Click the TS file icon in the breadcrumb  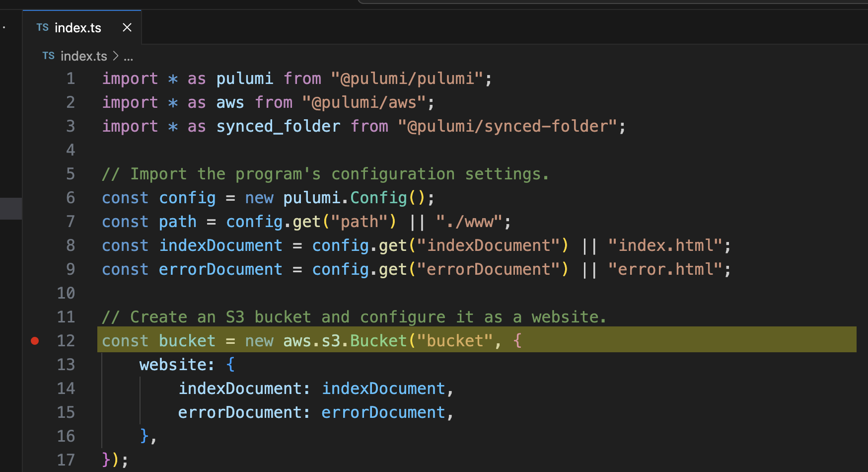[48, 56]
